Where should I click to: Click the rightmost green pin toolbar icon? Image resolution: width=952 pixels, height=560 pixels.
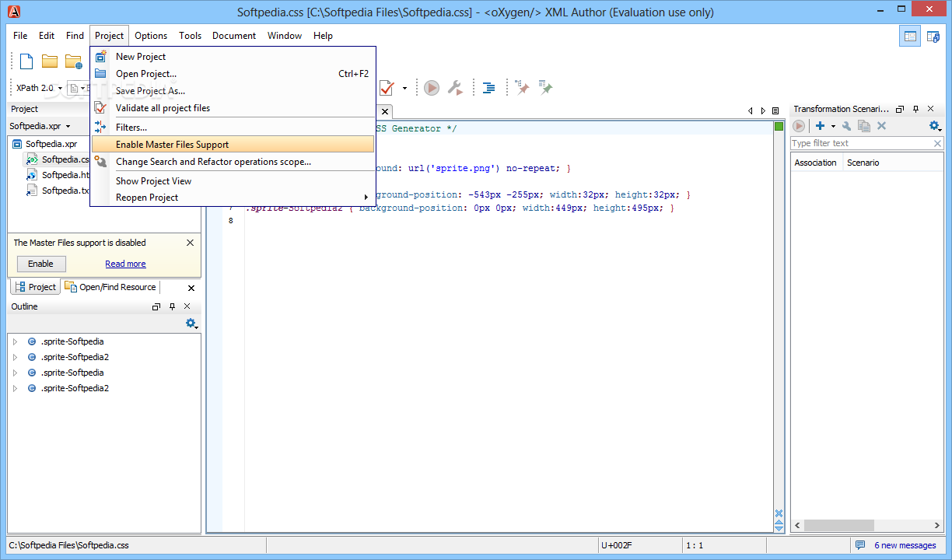[546, 88]
